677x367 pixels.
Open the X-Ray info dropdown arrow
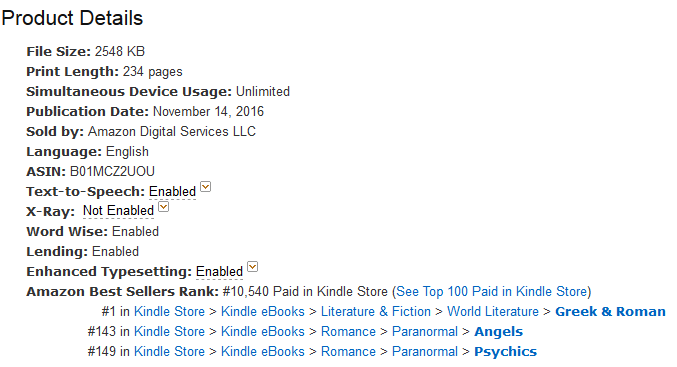point(164,207)
